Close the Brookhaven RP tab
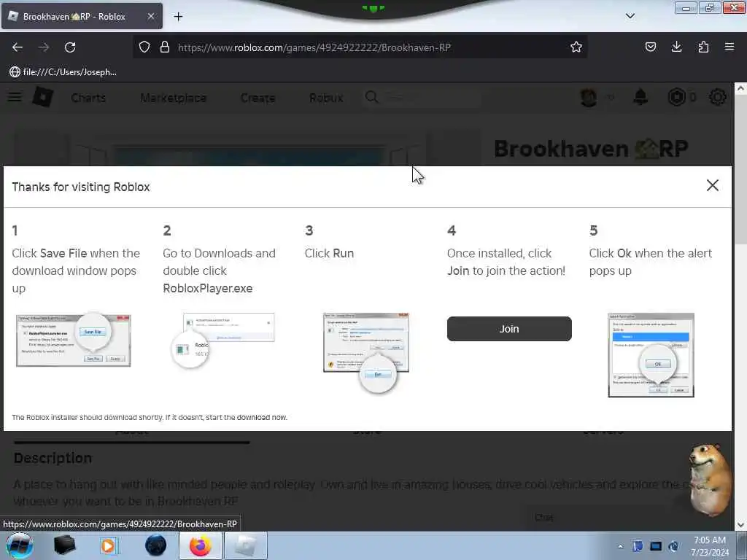 tap(150, 16)
